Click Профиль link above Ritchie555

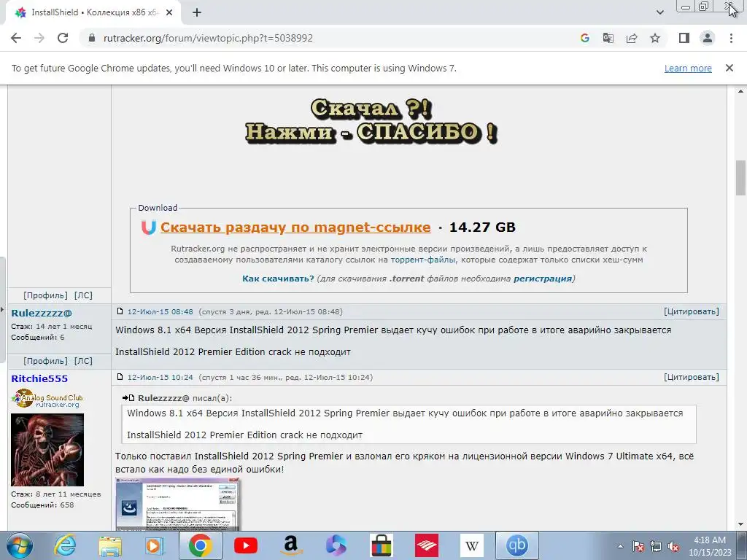[x=46, y=361]
